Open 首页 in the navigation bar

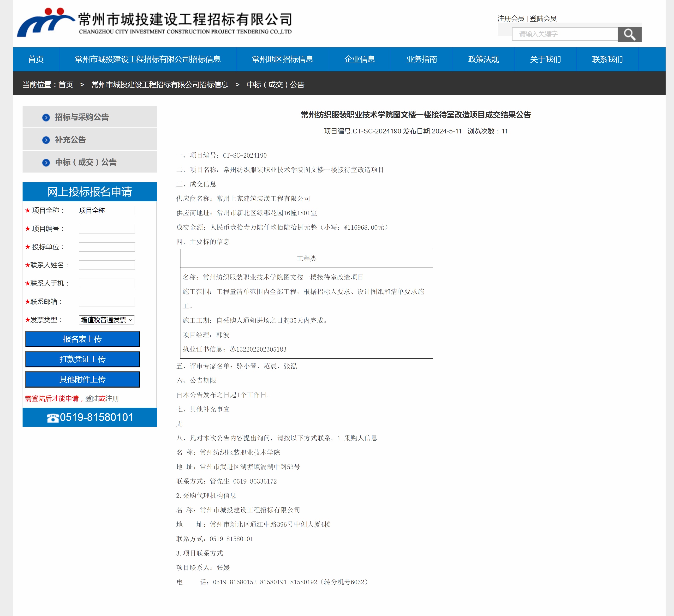tap(36, 59)
